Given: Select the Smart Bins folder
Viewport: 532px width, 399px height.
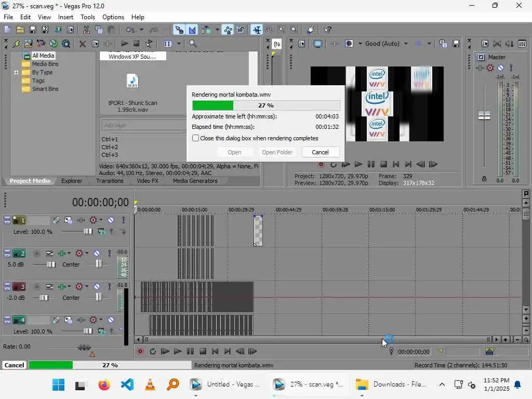Looking at the screenshot, I should click(45, 89).
